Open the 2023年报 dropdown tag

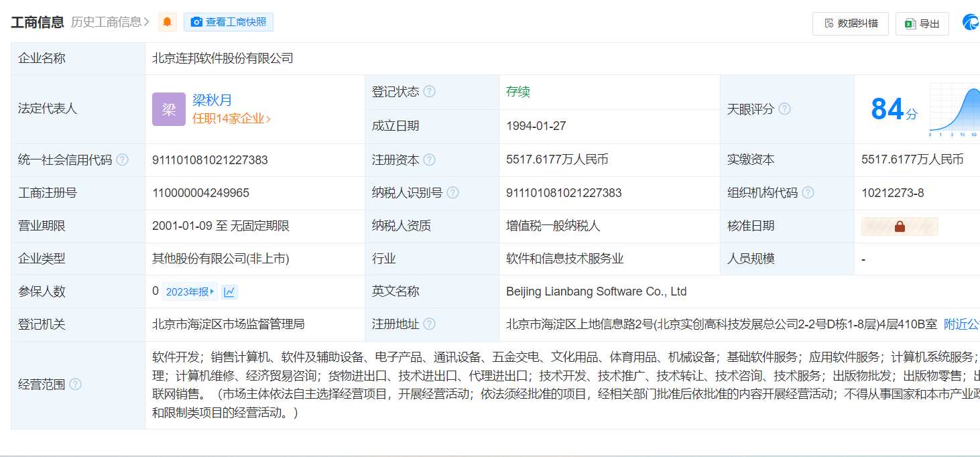click(x=190, y=291)
